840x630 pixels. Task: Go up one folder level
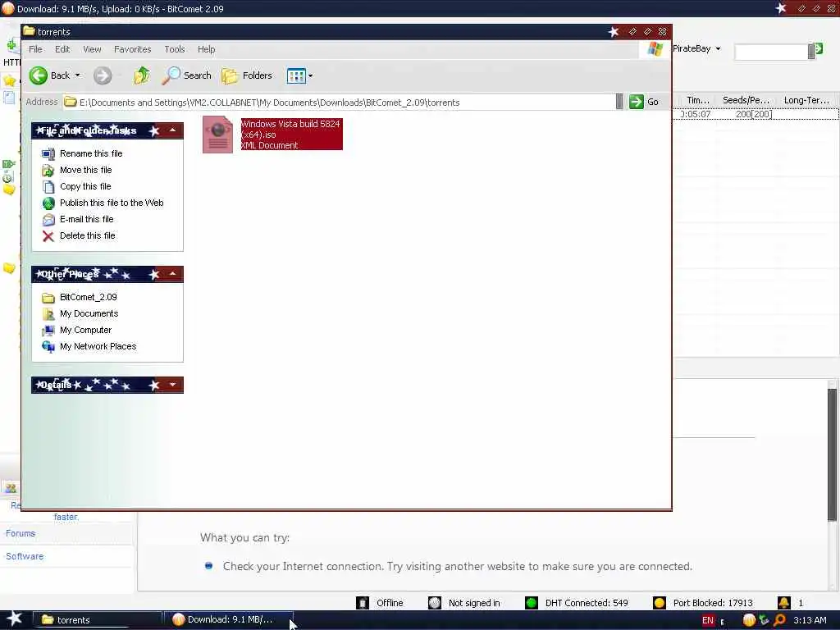[142, 75]
